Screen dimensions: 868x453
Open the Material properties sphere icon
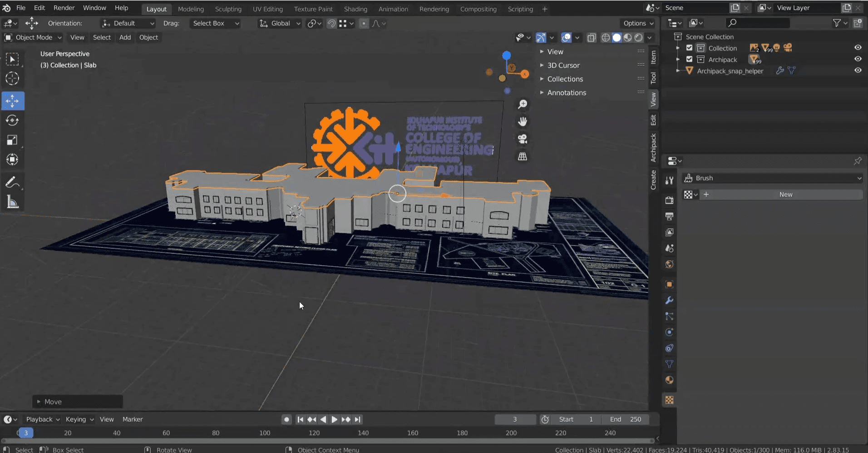coord(669,380)
